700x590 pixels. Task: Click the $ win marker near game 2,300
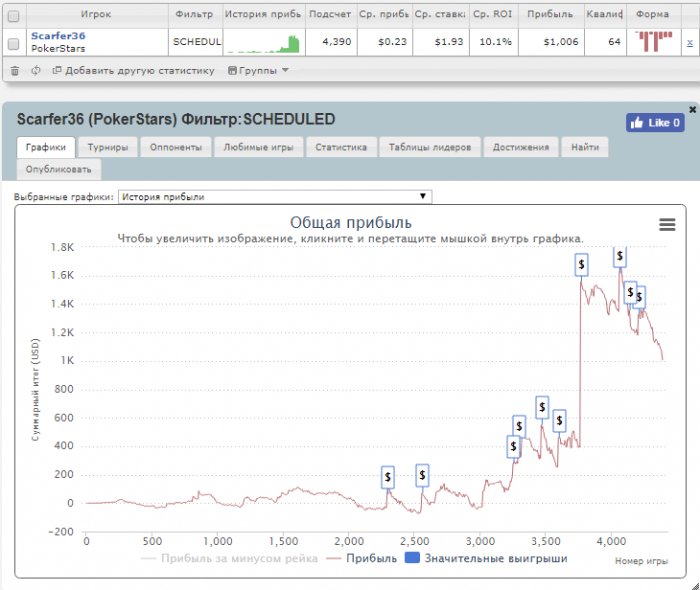(388, 477)
